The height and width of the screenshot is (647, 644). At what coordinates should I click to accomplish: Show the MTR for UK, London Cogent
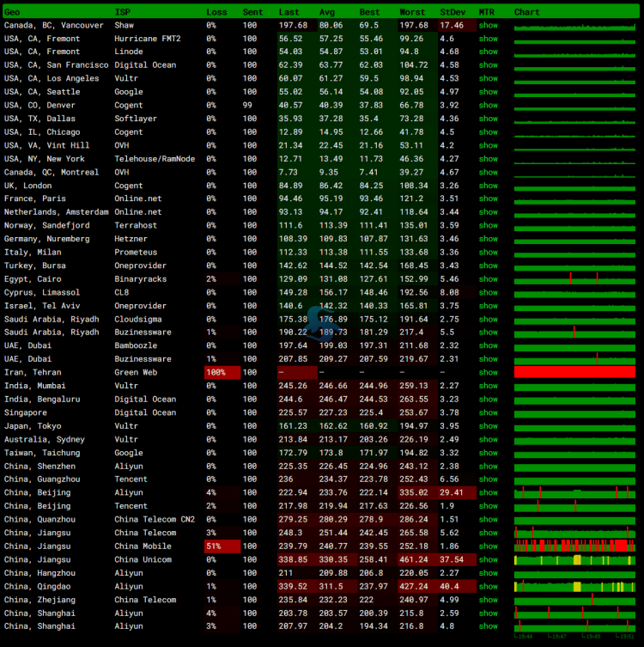click(x=488, y=186)
